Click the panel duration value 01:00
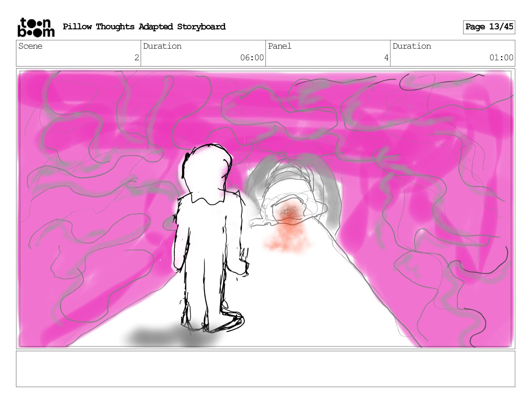 click(501, 58)
